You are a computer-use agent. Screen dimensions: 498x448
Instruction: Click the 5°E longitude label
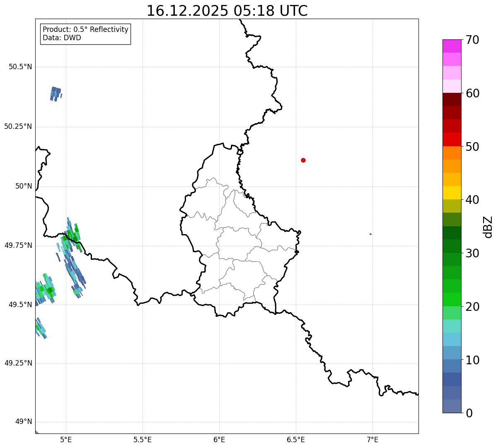tap(66, 439)
